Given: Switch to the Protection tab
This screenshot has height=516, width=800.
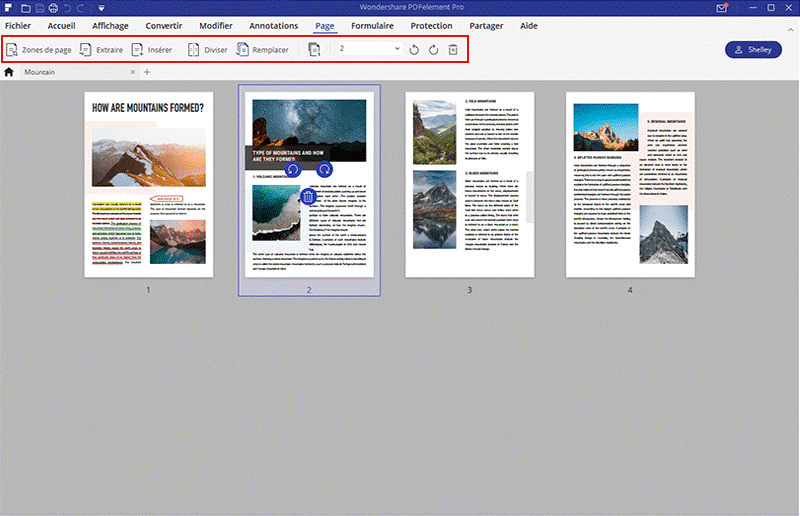Looking at the screenshot, I should [432, 26].
